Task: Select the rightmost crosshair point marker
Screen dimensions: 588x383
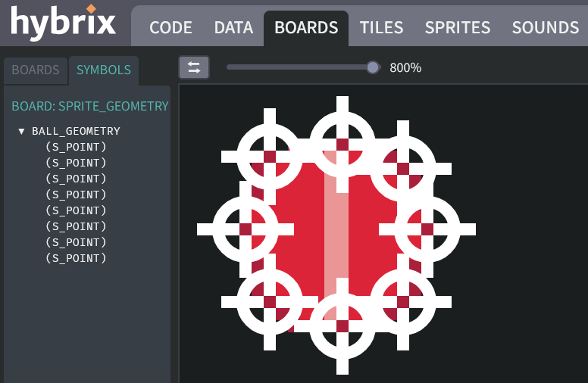Action: tap(427, 229)
